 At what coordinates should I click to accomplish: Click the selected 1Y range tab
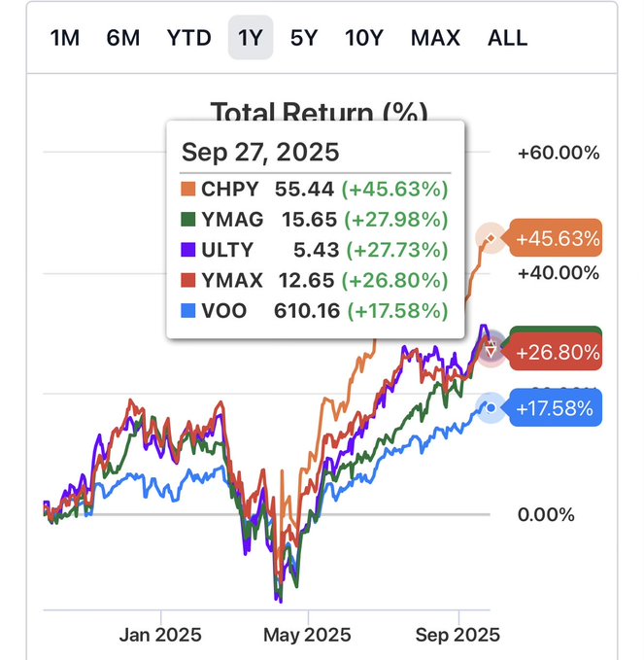coord(251,38)
